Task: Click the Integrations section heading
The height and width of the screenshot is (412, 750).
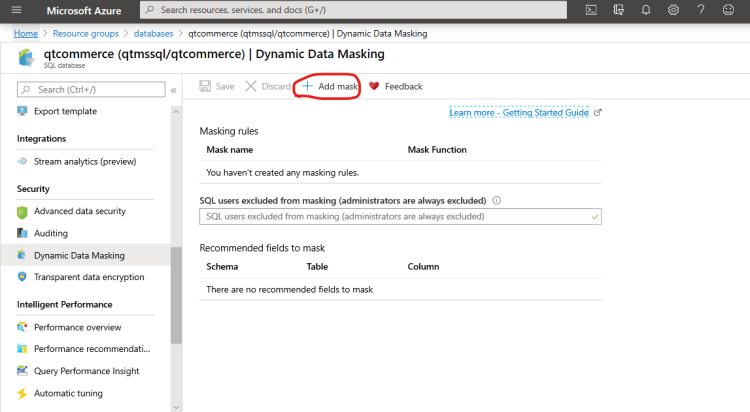Action: pos(42,139)
